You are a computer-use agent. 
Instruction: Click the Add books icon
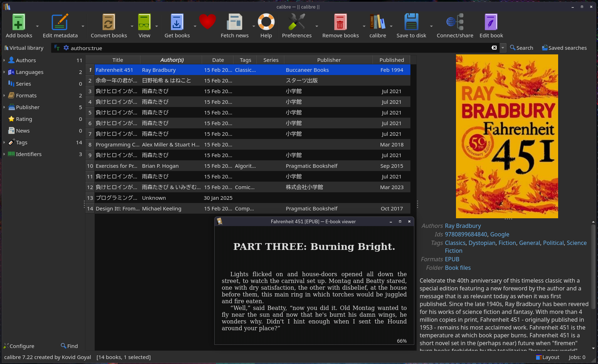19,22
